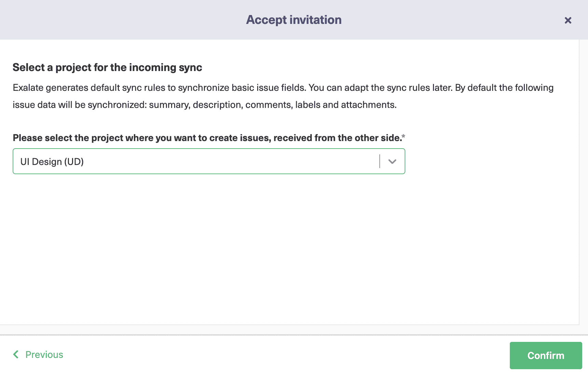This screenshot has width=588, height=375.
Task: Click the divider bar above the footer
Action: tap(294, 333)
